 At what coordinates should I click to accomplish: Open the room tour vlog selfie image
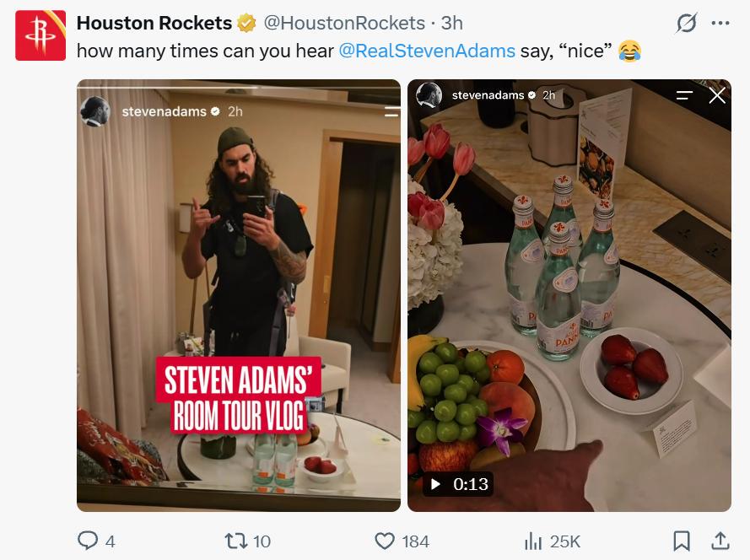tap(239, 295)
